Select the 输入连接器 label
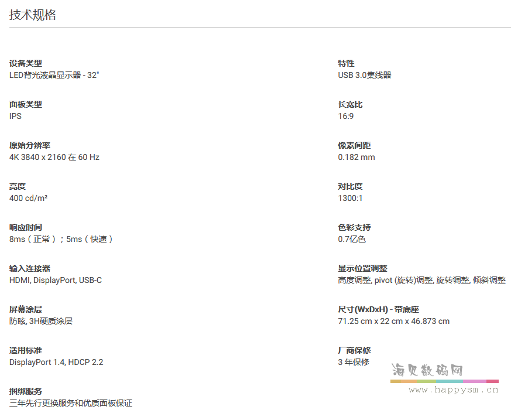 [30, 268]
